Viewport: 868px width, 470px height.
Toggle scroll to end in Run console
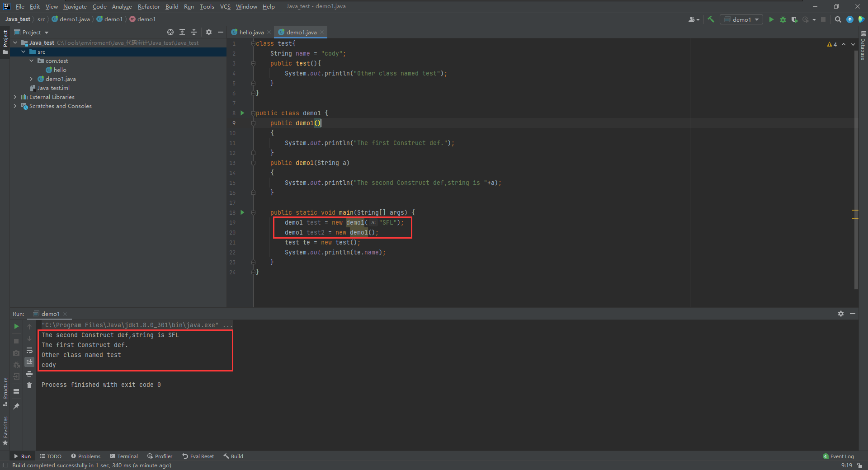[x=29, y=362]
